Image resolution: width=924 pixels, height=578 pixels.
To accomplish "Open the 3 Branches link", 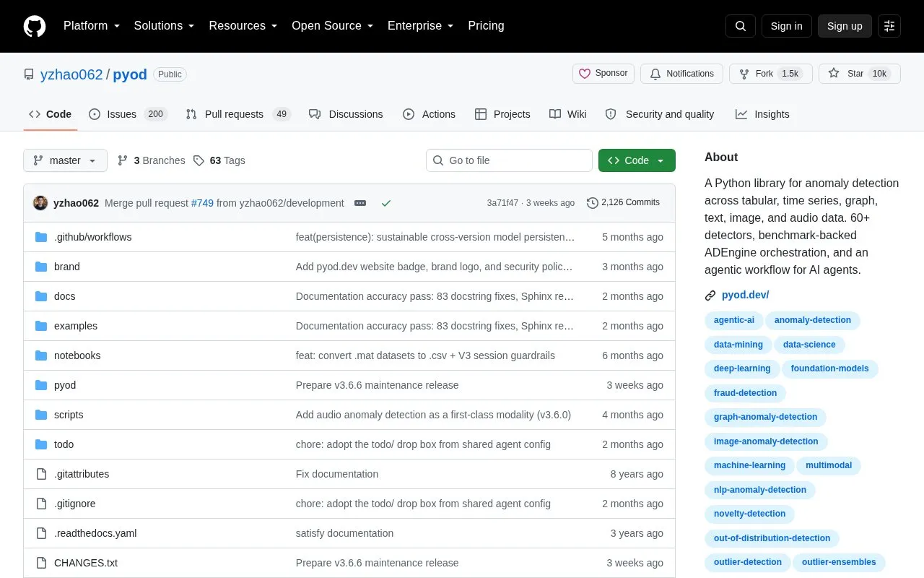I will click(x=152, y=160).
